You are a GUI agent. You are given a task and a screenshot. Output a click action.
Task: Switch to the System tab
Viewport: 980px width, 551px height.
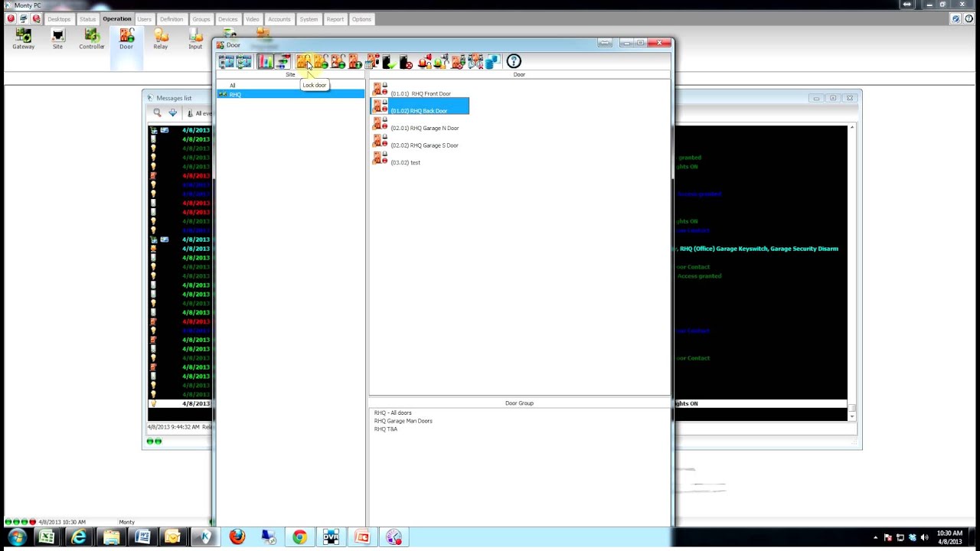pos(309,19)
